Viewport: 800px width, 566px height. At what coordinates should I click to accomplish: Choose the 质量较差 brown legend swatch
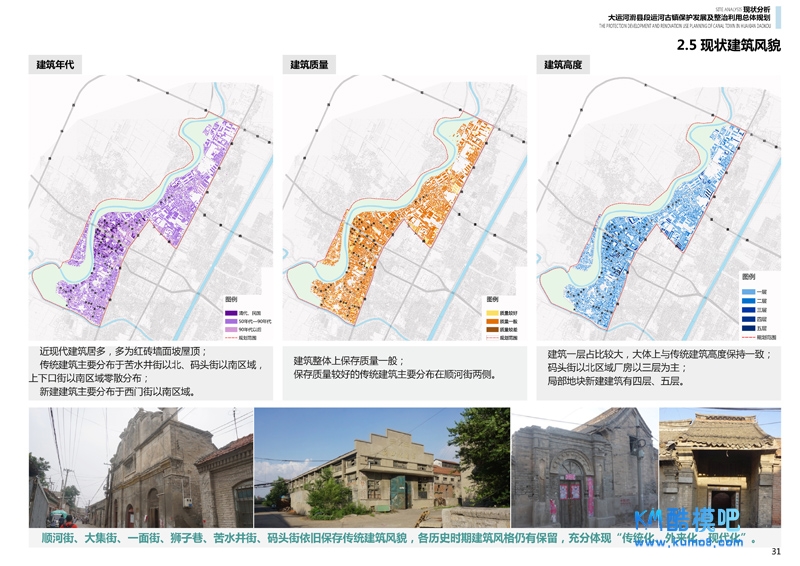point(491,329)
